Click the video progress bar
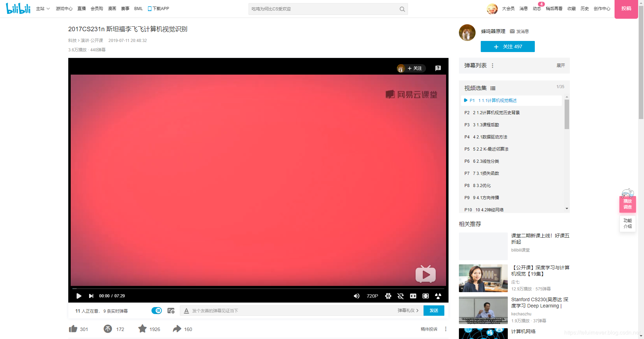The width and height of the screenshot is (644, 339). pyautogui.click(x=258, y=288)
